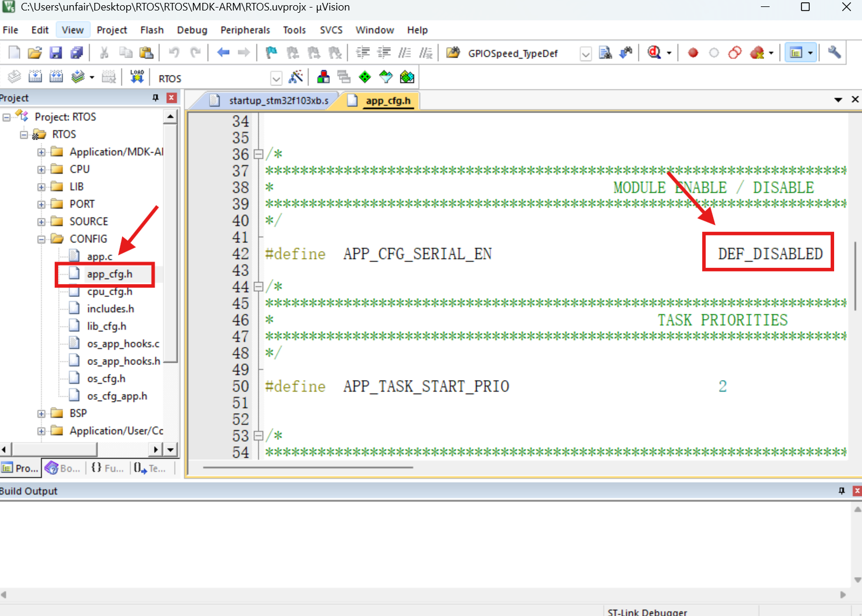The width and height of the screenshot is (862, 616).
Task: Create a new file with the New icon
Action: (x=15, y=53)
